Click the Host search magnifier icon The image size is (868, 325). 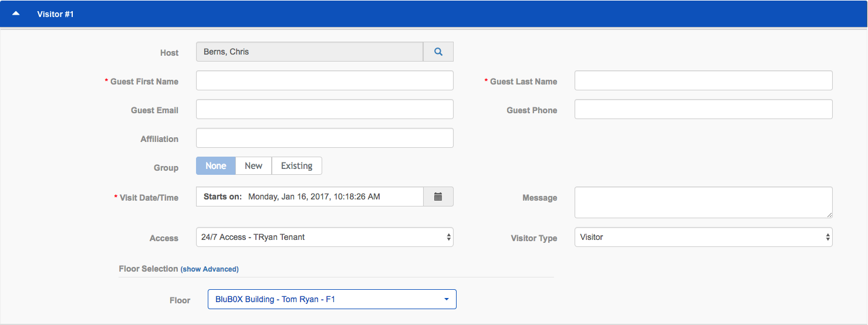[x=438, y=52]
